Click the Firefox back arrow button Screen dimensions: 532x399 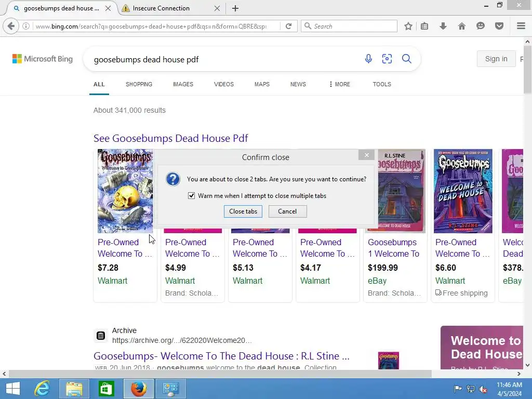point(11,26)
